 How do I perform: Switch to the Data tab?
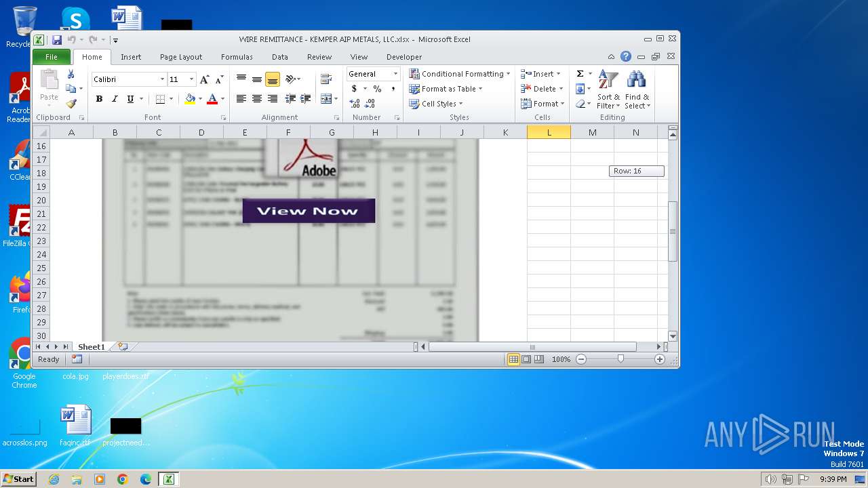279,57
